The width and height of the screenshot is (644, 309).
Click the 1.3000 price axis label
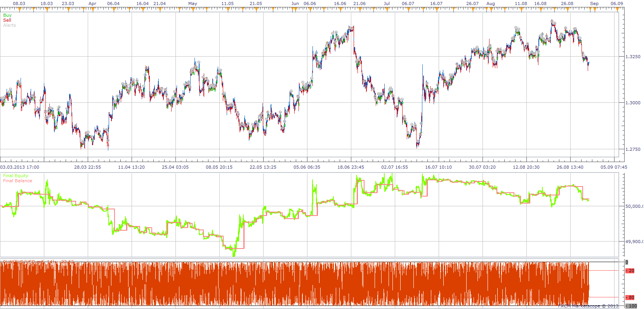[x=633, y=103]
